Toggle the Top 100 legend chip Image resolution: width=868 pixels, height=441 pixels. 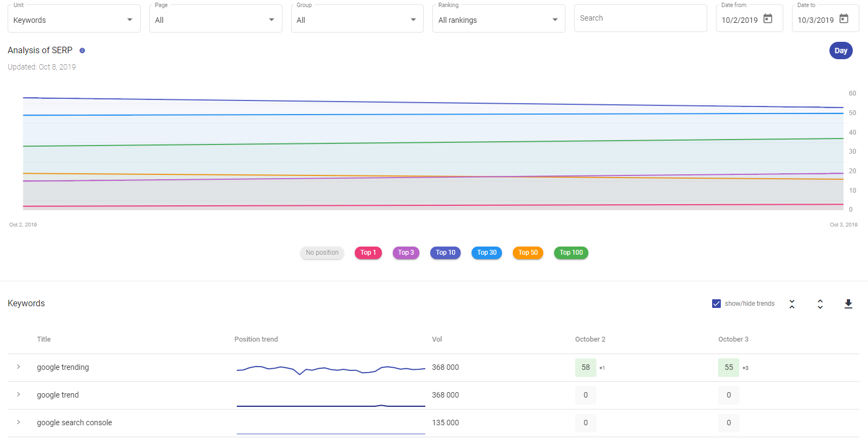571,253
